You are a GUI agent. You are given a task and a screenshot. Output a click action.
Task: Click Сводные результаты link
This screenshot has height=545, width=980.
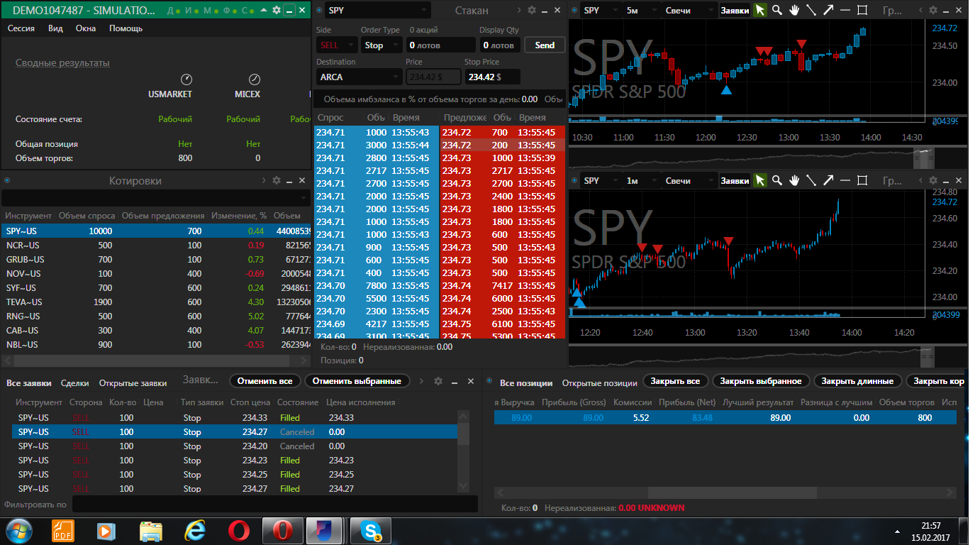click(62, 63)
